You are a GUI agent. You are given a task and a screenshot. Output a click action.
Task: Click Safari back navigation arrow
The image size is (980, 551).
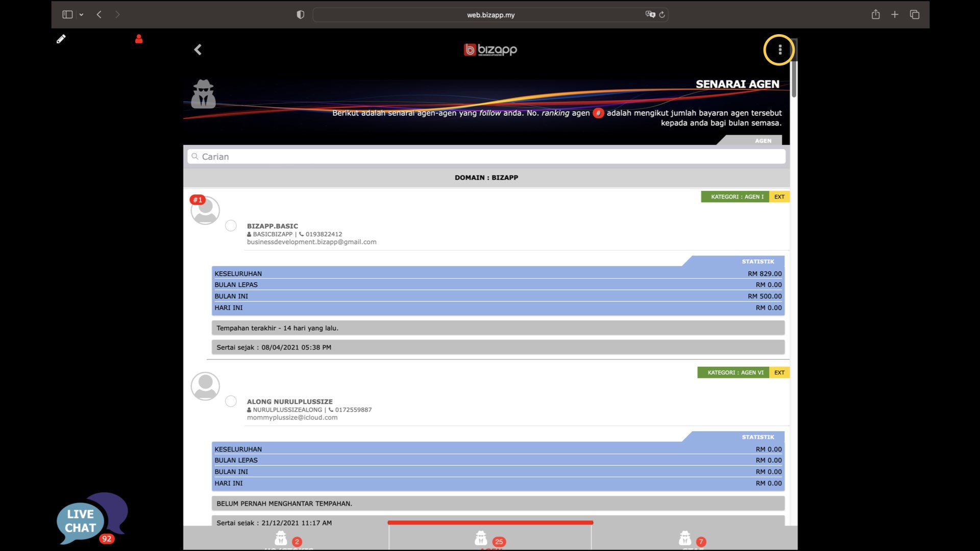(99, 14)
